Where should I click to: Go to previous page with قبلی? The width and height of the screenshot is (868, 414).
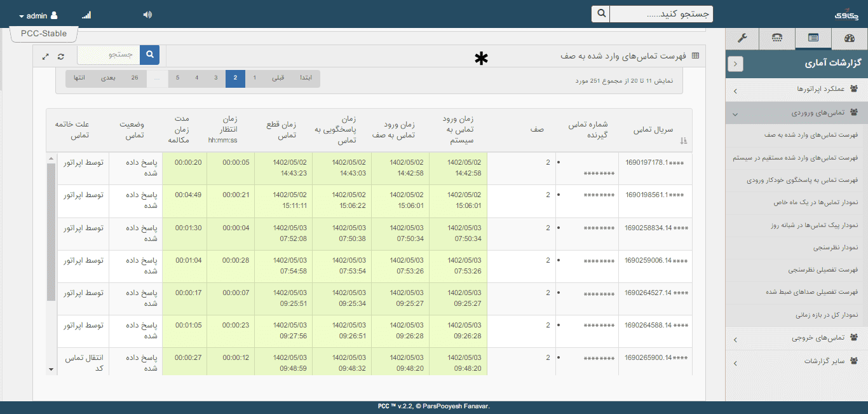(278, 78)
